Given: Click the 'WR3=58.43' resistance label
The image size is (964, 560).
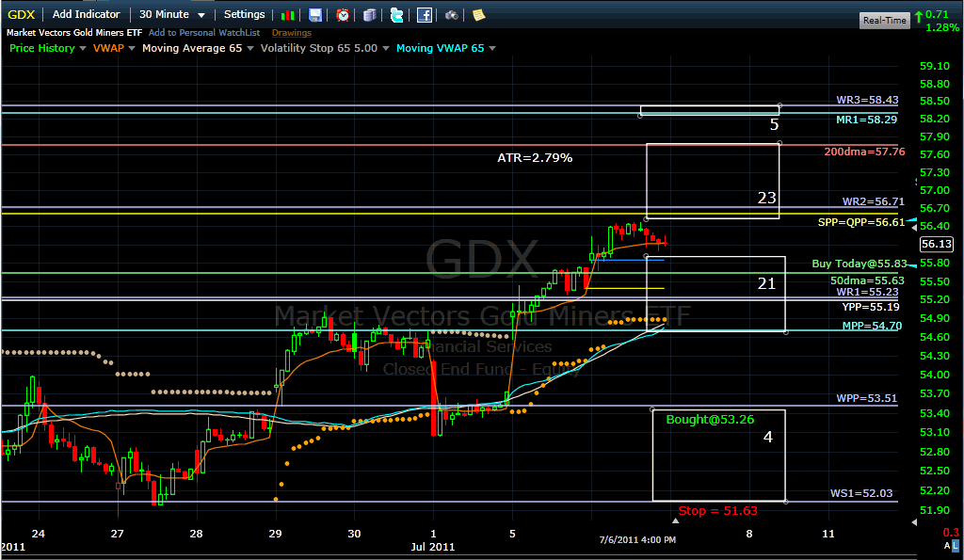Looking at the screenshot, I should point(867,100).
